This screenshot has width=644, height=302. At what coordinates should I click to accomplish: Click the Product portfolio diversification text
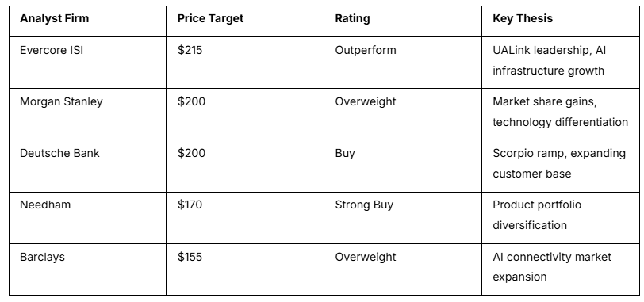tap(537, 215)
